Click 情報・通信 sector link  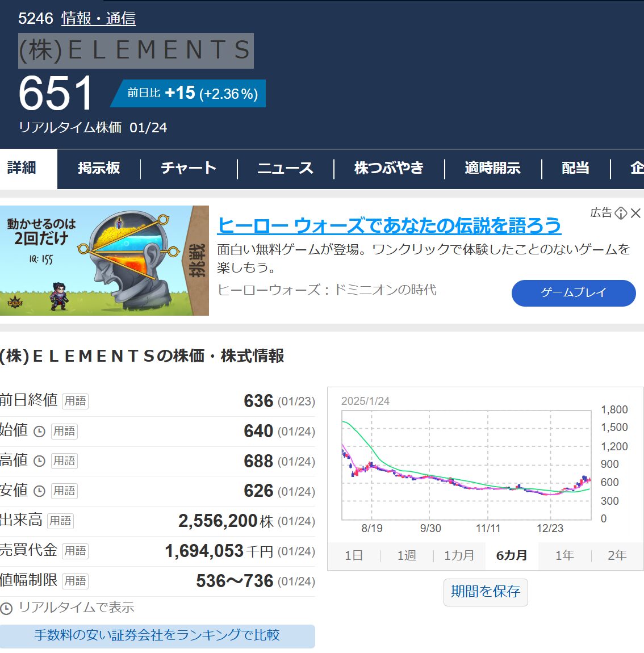pyautogui.click(x=98, y=19)
